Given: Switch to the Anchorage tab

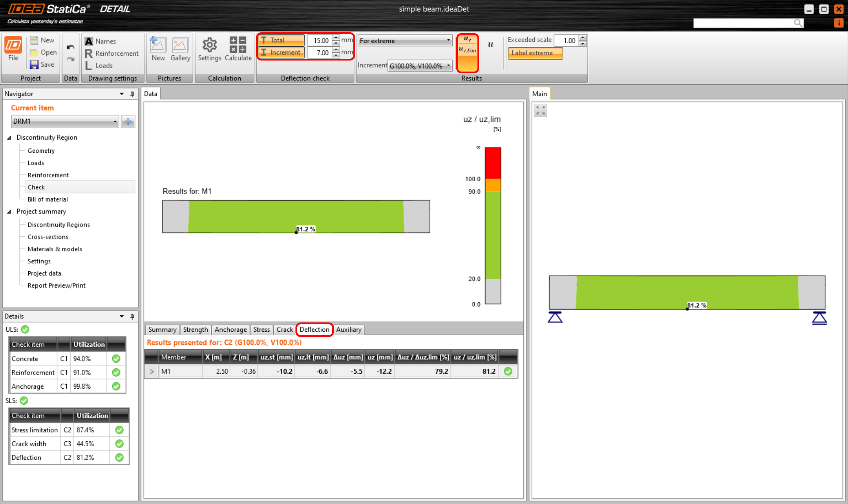Looking at the screenshot, I should click(231, 330).
